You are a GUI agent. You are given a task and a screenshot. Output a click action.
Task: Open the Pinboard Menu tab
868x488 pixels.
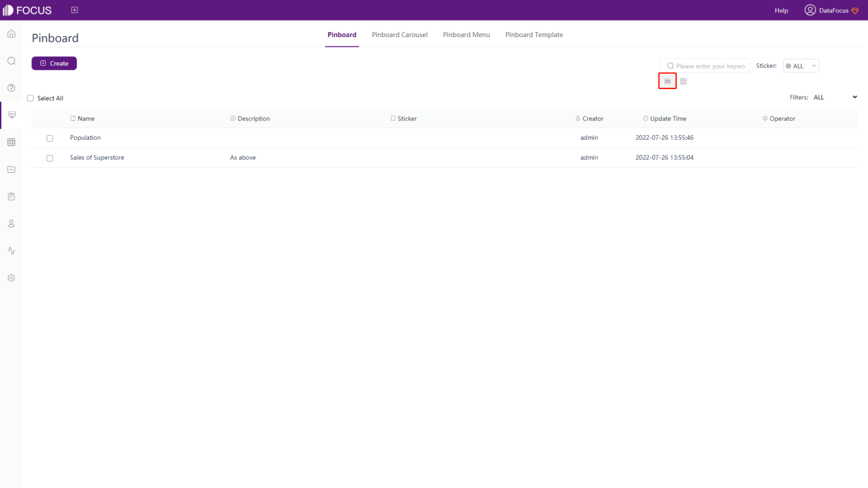click(467, 35)
